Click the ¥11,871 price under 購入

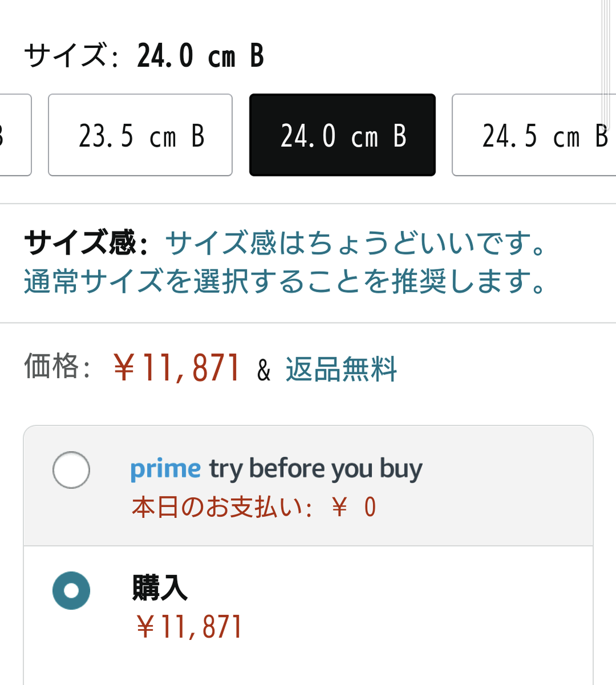point(190,627)
